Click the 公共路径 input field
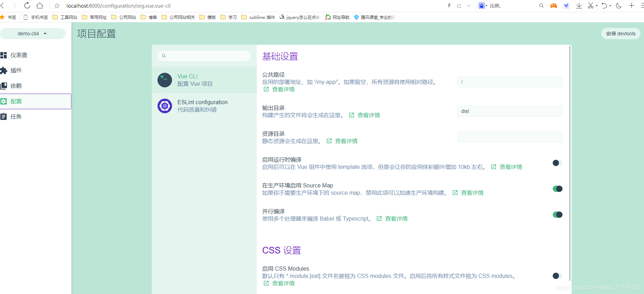The height and width of the screenshot is (294, 644). pyautogui.click(x=510, y=82)
